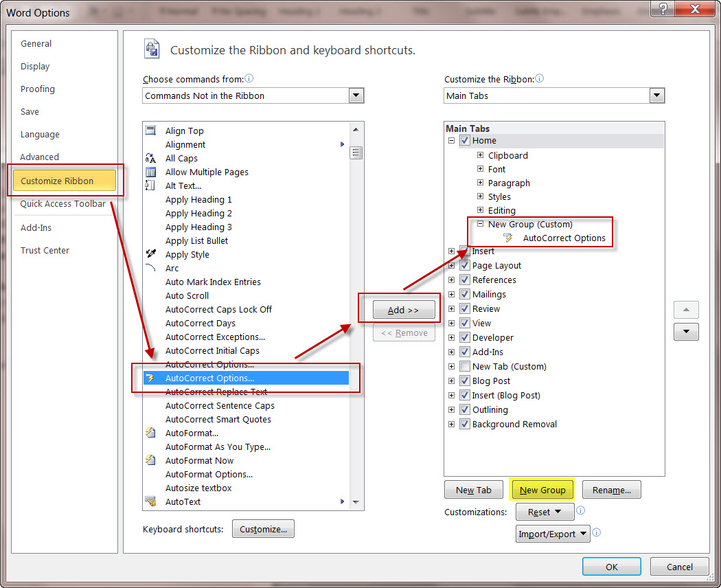Open the Customize the Ribbon dropdown
The height and width of the screenshot is (588, 721).
point(656,95)
